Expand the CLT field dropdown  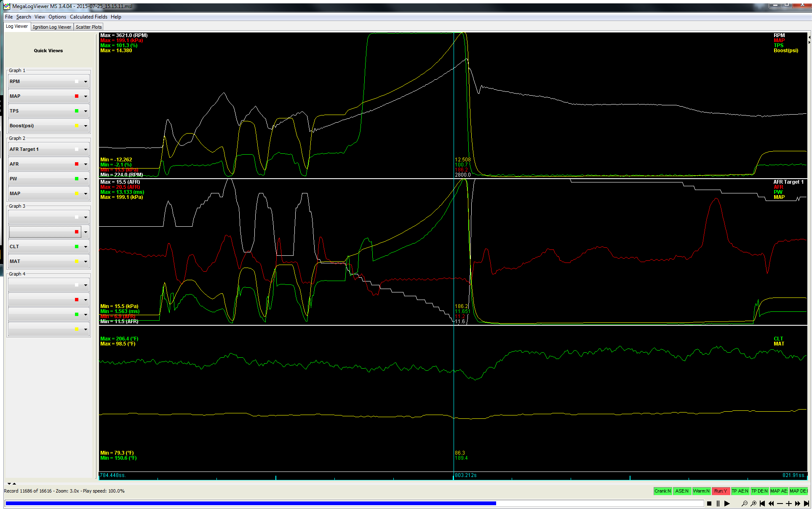(85, 247)
